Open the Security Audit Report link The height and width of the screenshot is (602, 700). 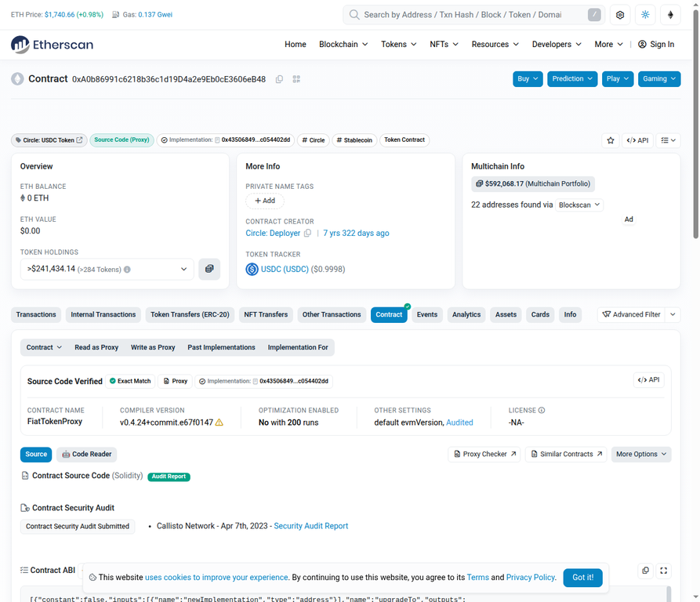click(x=310, y=526)
